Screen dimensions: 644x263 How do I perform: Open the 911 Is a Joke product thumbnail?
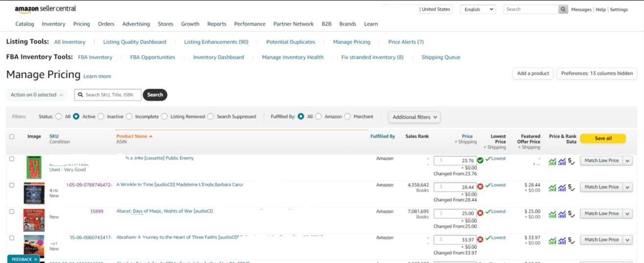click(x=34, y=167)
